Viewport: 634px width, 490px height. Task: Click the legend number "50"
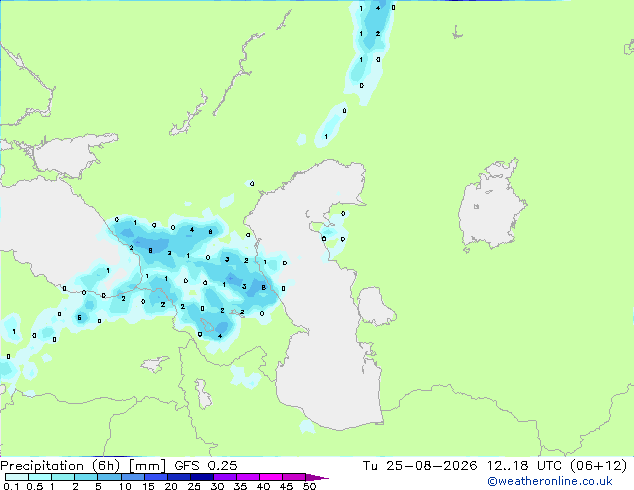click(x=309, y=486)
